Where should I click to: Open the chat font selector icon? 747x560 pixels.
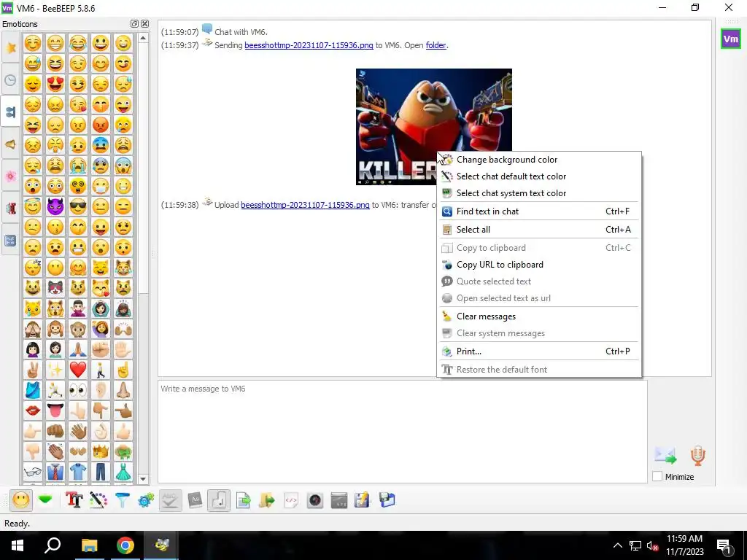(x=74, y=500)
